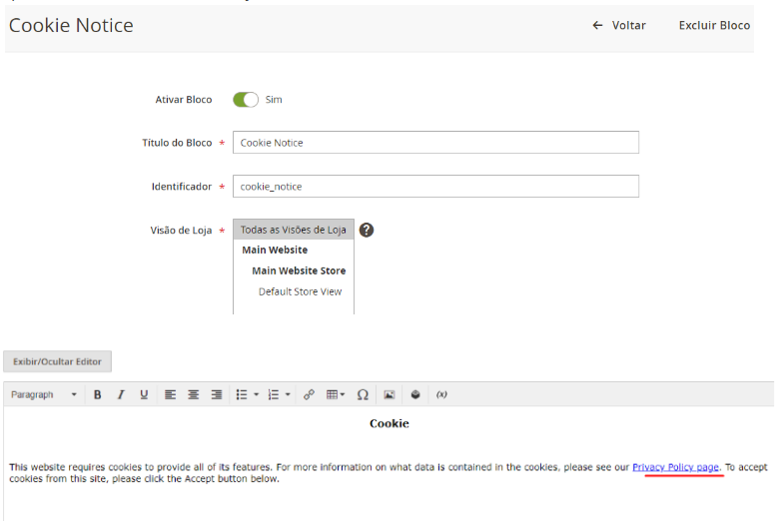Open the Paragraph format dropdown
783x532 pixels.
[x=44, y=395]
